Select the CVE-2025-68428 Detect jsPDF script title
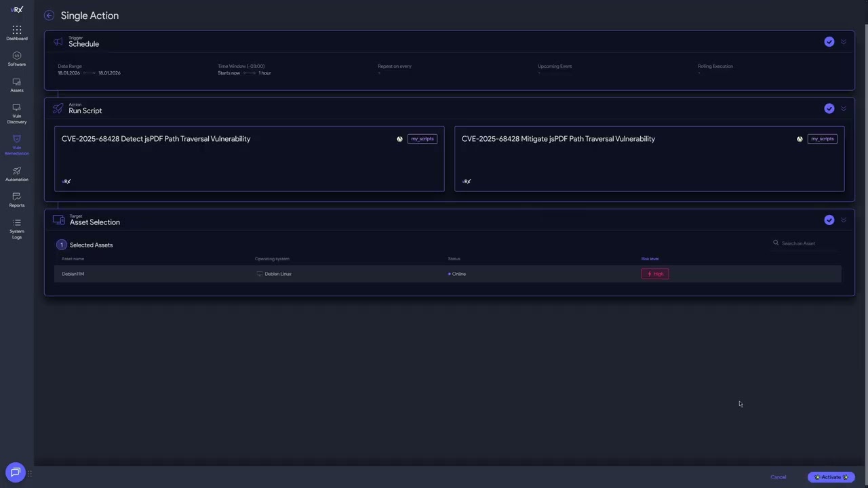This screenshot has height=488, width=868. (x=156, y=139)
